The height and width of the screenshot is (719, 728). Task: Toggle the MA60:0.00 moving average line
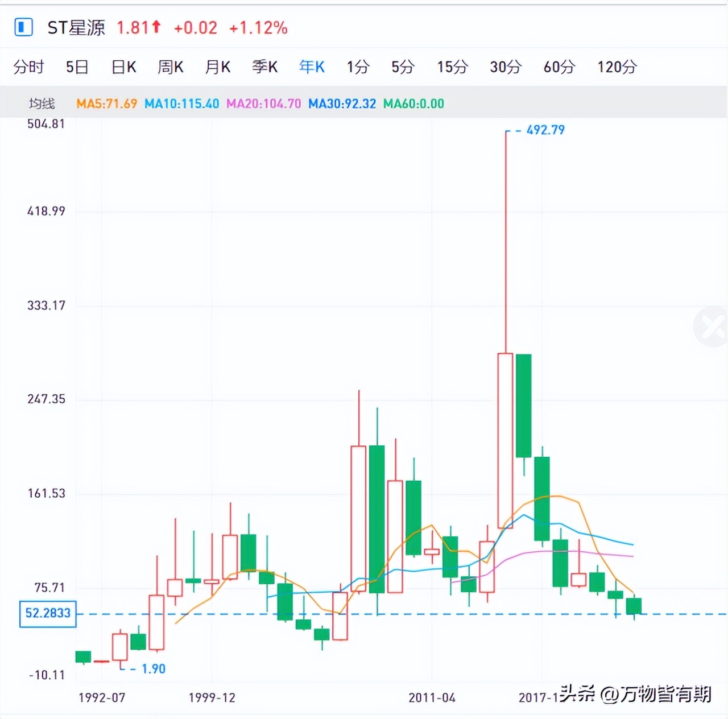[413, 104]
